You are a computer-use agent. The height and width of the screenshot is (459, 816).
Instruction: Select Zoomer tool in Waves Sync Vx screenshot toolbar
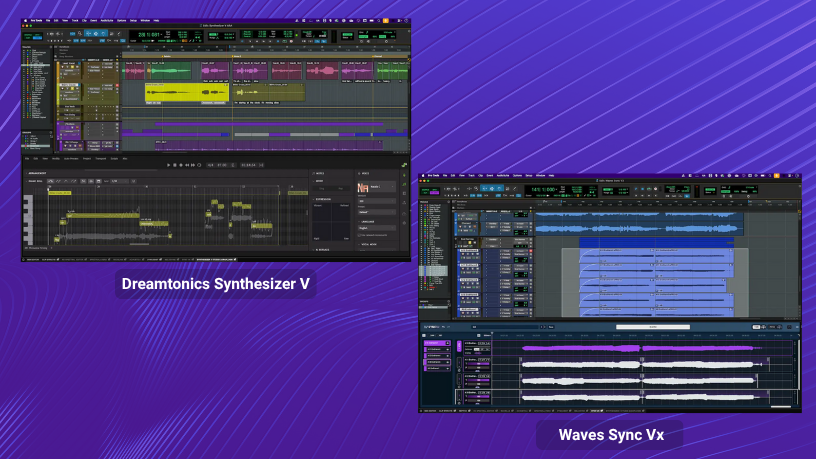click(476, 188)
